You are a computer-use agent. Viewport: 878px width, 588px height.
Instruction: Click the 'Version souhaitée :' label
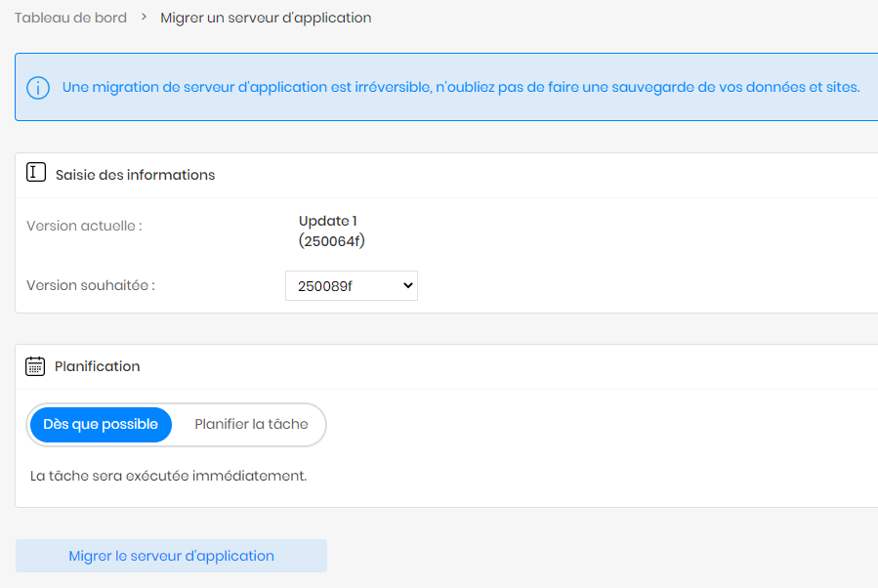coord(91,285)
